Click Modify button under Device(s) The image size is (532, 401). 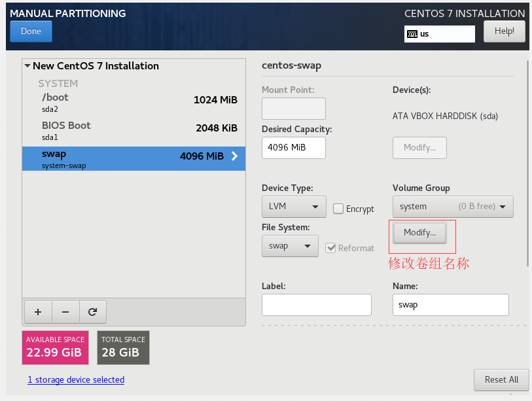click(419, 148)
